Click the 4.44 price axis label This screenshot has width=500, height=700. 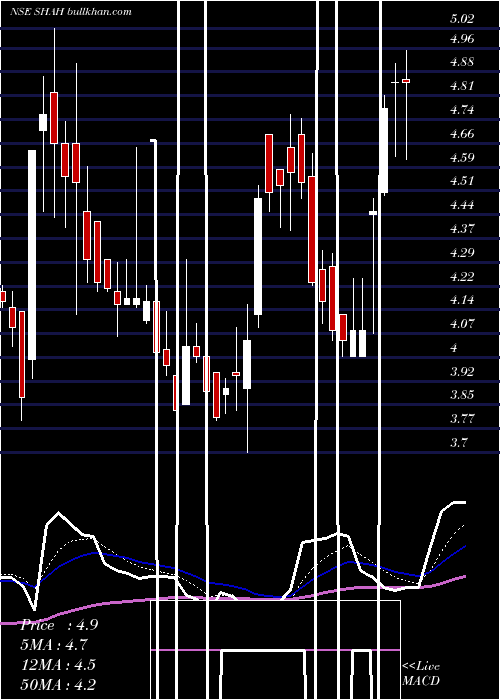(462, 205)
